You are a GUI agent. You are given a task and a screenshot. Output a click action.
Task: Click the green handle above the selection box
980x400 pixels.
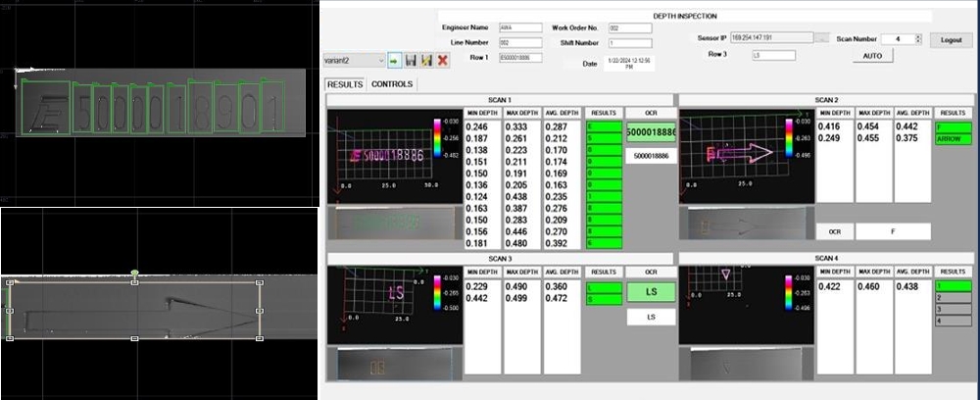point(135,272)
